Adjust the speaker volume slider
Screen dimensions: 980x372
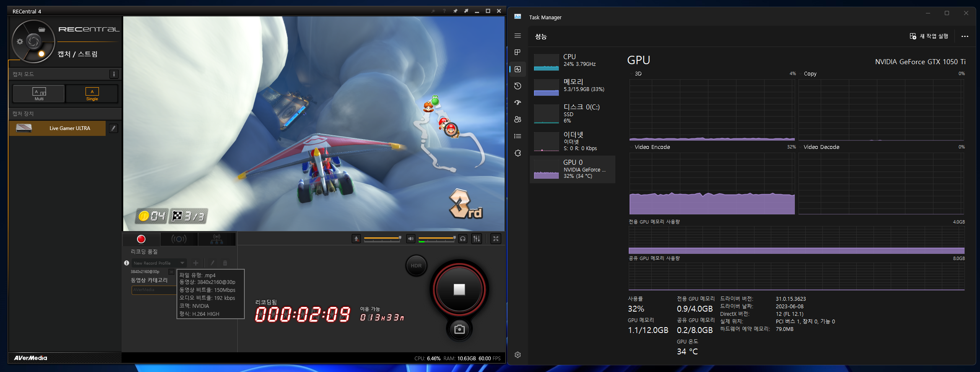click(x=437, y=239)
